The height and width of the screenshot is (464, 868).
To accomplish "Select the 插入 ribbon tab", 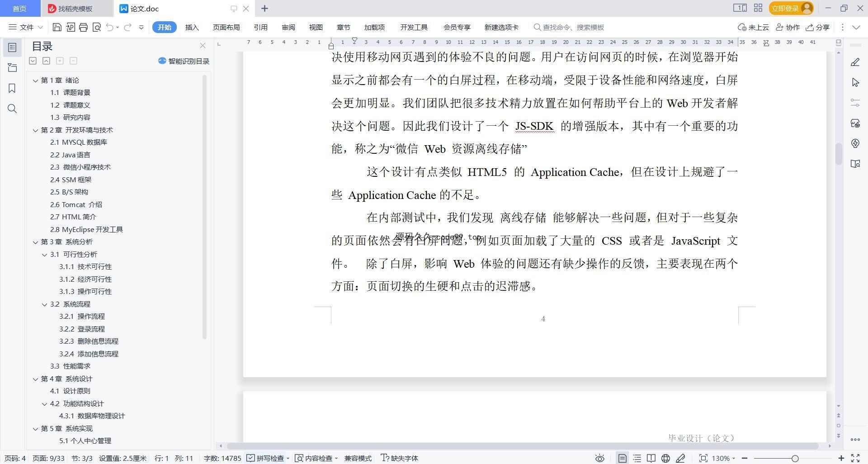I will pyautogui.click(x=192, y=27).
